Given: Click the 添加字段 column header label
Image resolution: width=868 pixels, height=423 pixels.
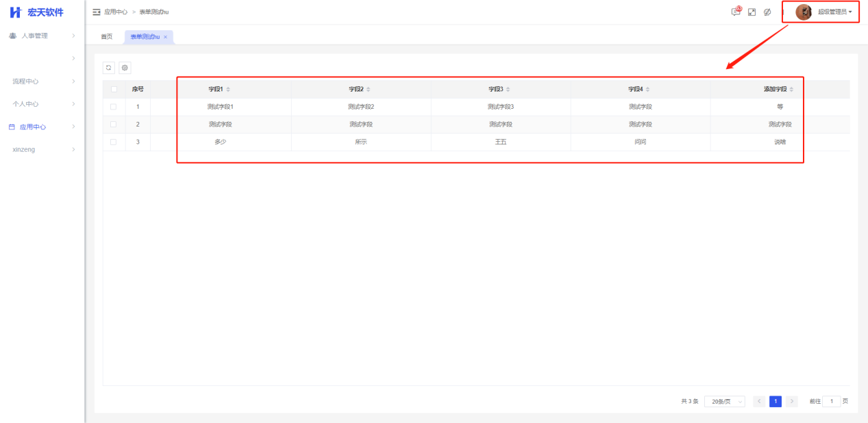Looking at the screenshot, I should click(x=776, y=90).
